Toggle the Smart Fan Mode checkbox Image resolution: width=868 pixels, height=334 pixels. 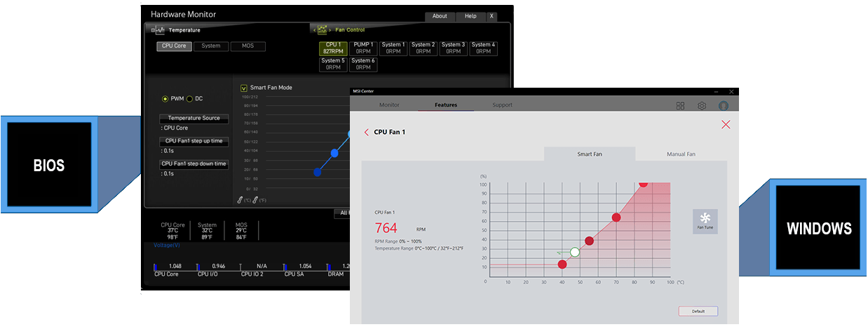click(x=244, y=88)
